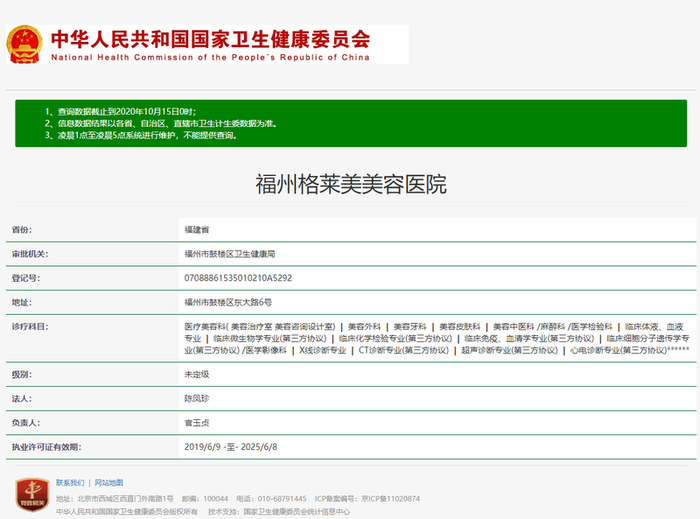Click the 级别 row label
The image size is (700, 519).
[21, 374]
